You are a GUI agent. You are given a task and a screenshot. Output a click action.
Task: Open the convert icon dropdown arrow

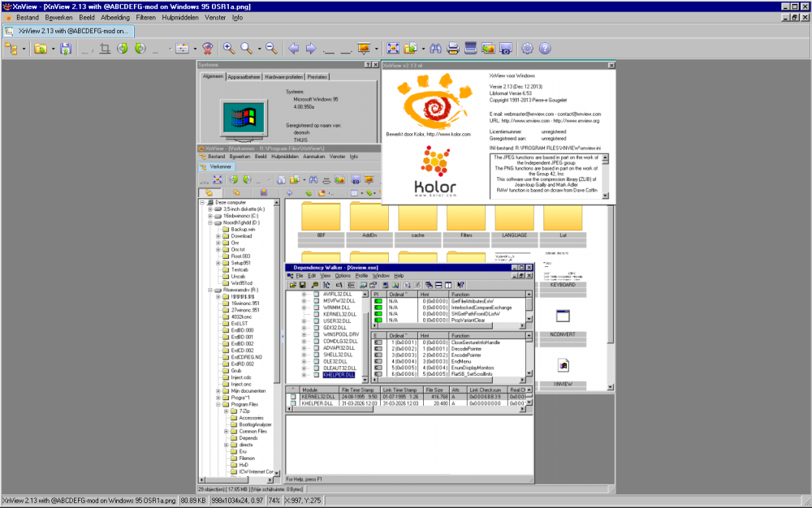tap(423, 50)
